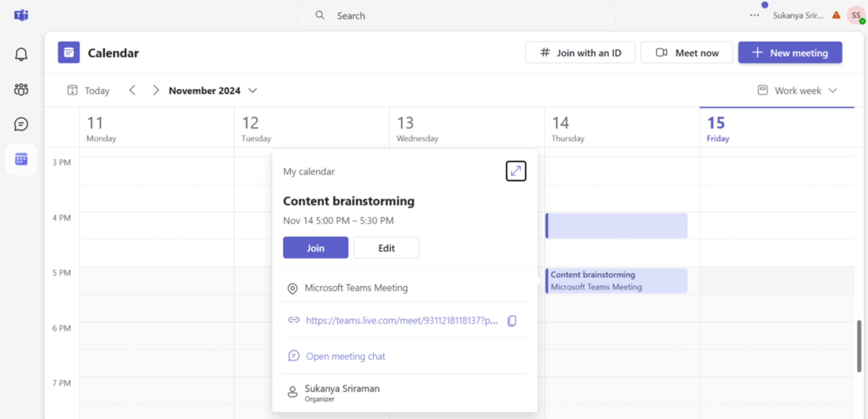This screenshot has width=868, height=419.
Task: Click the Edit meeting button
Action: tap(386, 248)
